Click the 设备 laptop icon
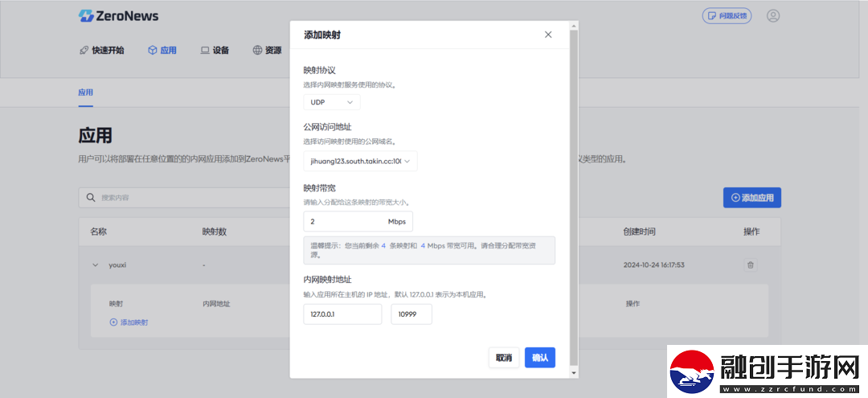 [205, 51]
